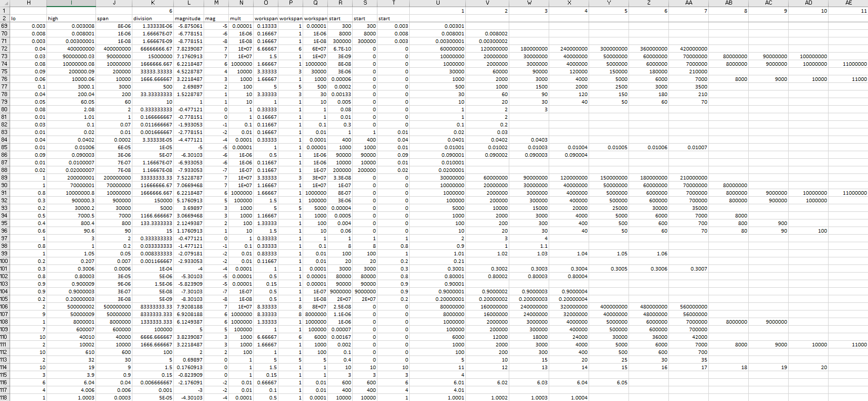The width and height of the screenshot is (868, 401).
Task: Click the row 100 header
Action: (5, 261)
